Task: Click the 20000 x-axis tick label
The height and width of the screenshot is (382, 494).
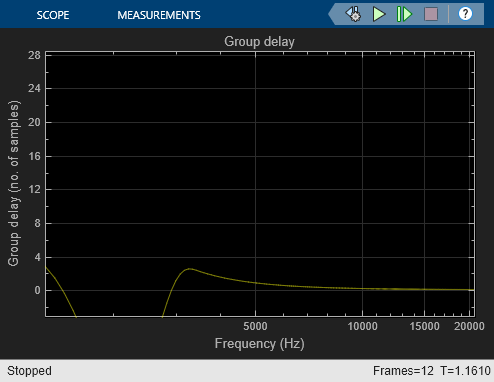Action: click(x=469, y=326)
